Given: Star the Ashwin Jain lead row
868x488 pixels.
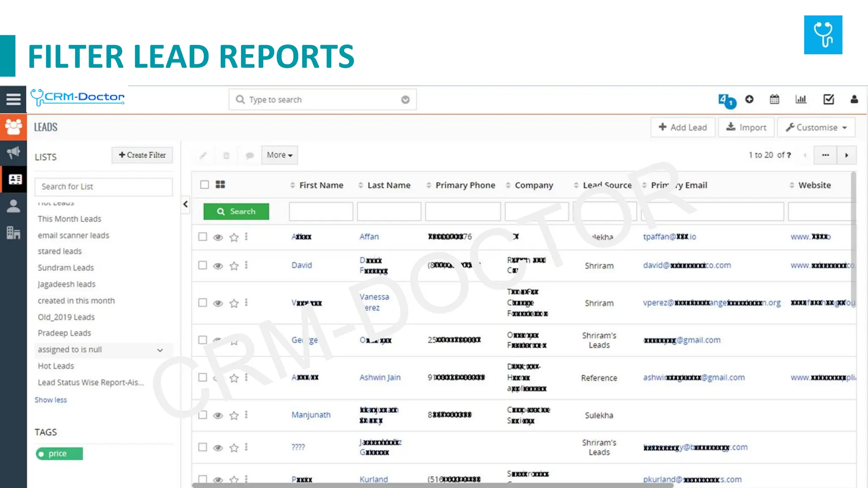Looking at the screenshot, I should point(234,378).
